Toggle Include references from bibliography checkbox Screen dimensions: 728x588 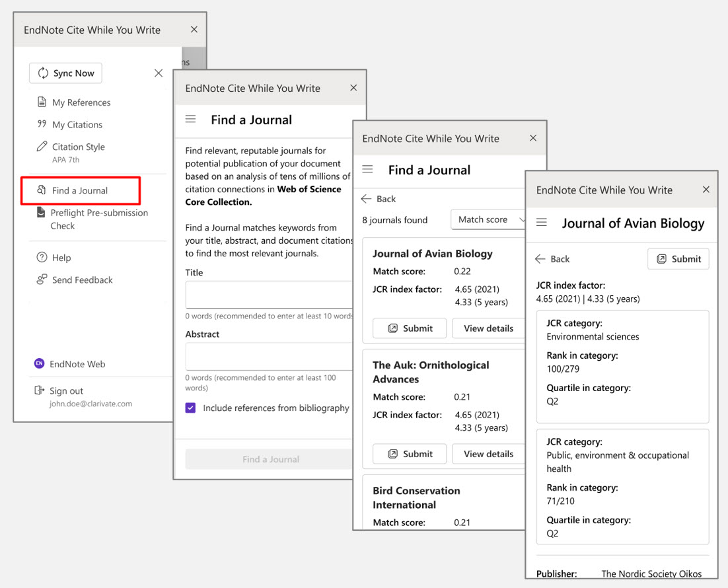[x=191, y=408]
